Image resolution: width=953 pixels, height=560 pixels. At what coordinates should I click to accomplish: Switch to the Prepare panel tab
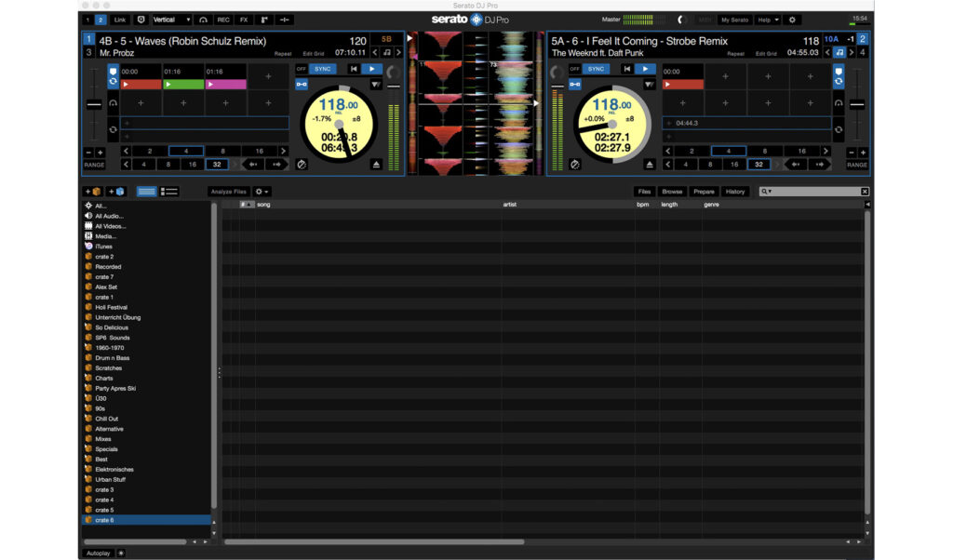pyautogui.click(x=704, y=192)
